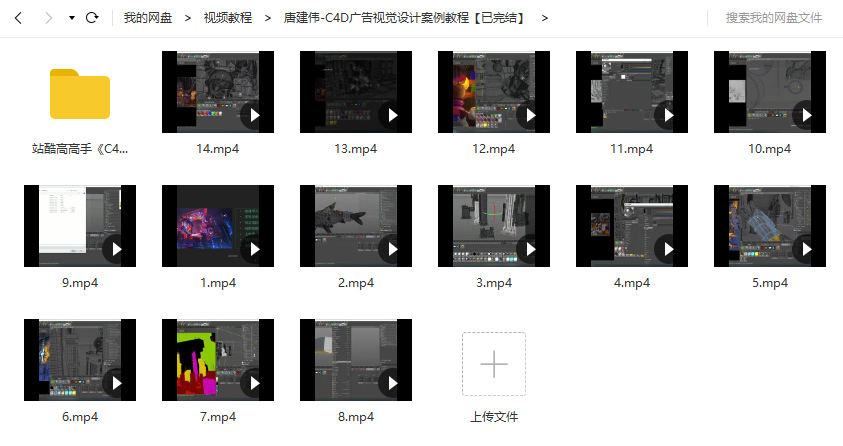Click the back navigation arrow
The width and height of the screenshot is (843, 446).
tap(18, 18)
